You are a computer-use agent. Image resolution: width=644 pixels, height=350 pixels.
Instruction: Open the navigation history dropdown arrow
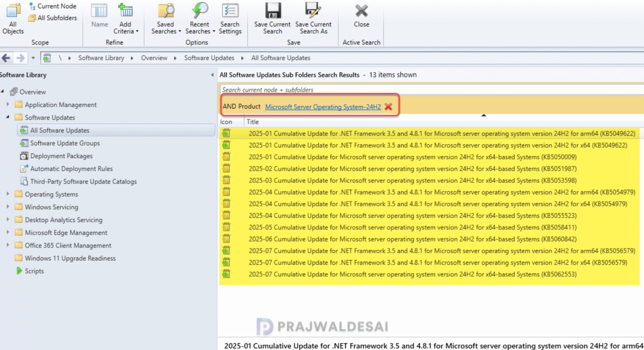pyautogui.click(x=33, y=58)
